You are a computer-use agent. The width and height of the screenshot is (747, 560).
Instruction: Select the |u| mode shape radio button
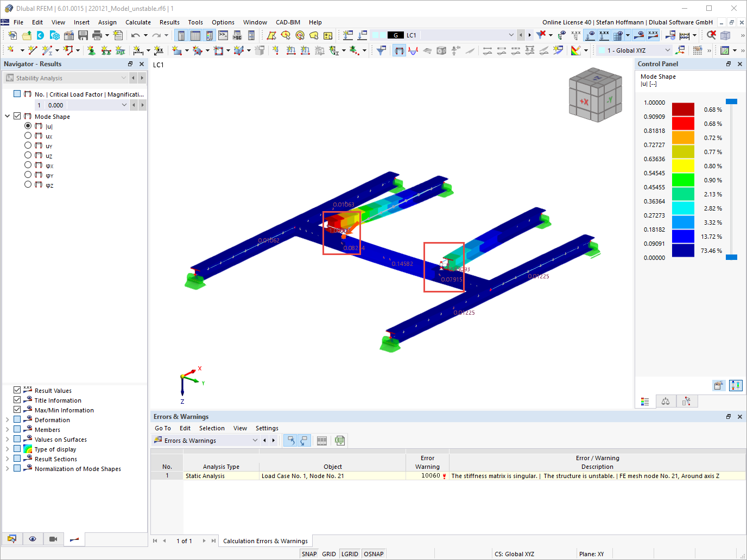tap(28, 126)
